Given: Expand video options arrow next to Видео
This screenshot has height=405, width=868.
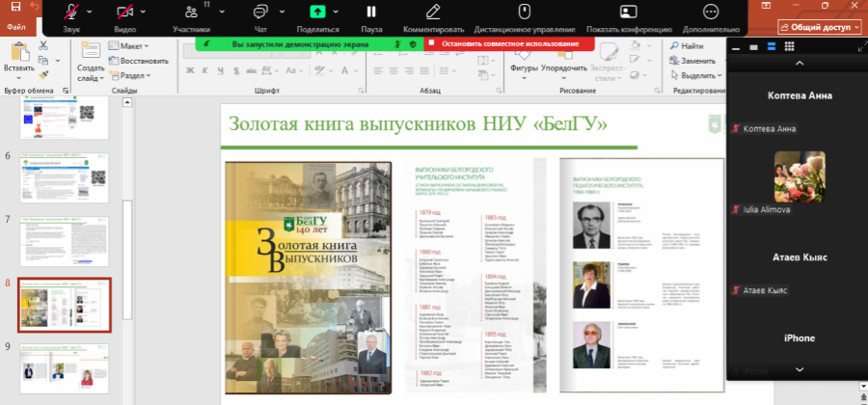Looking at the screenshot, I should pyautogui.click(x=144, y=12).
